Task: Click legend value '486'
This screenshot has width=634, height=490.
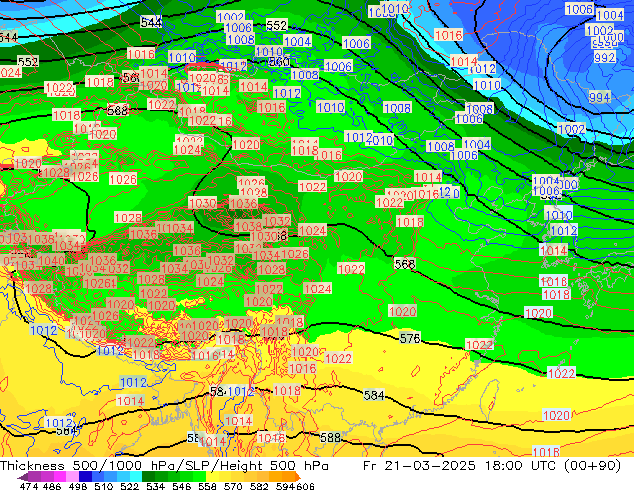Action: coord(52,486)
